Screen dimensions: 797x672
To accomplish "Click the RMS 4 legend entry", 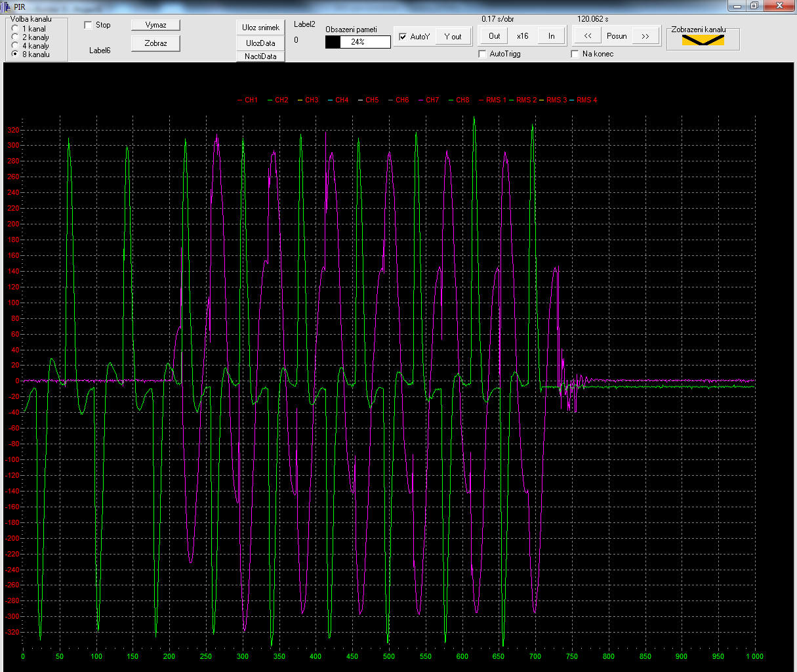I will 583,100.
